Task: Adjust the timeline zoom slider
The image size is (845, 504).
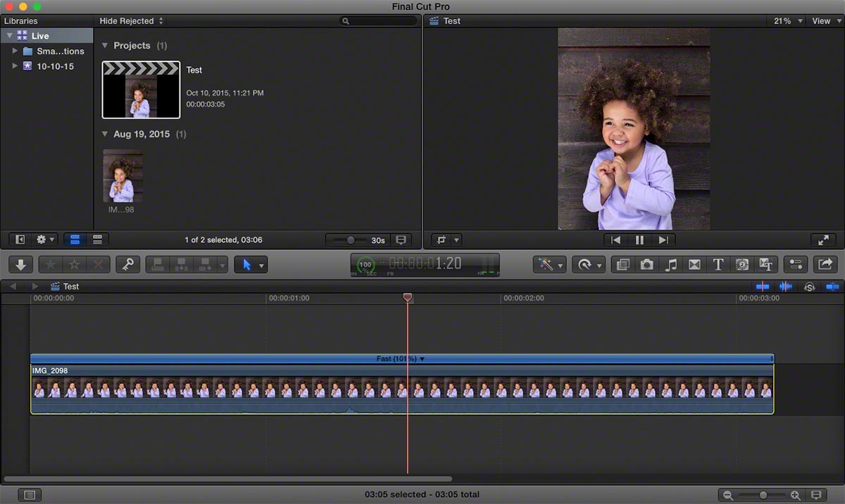Action: pyautogui.click(x=763, y=496)
